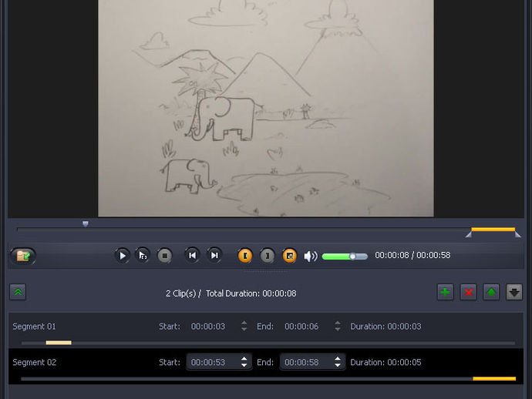Image resolution: width=532 pixels, height=399 pixels.
Task: Click the orange selected range on the main timeline
Action: pos(493,230)
